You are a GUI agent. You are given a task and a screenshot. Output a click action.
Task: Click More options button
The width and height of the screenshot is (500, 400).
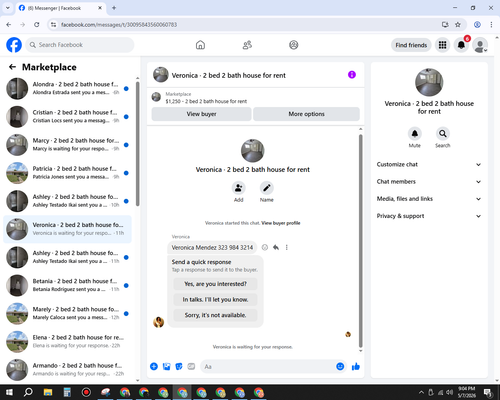(x=306, y=114)
